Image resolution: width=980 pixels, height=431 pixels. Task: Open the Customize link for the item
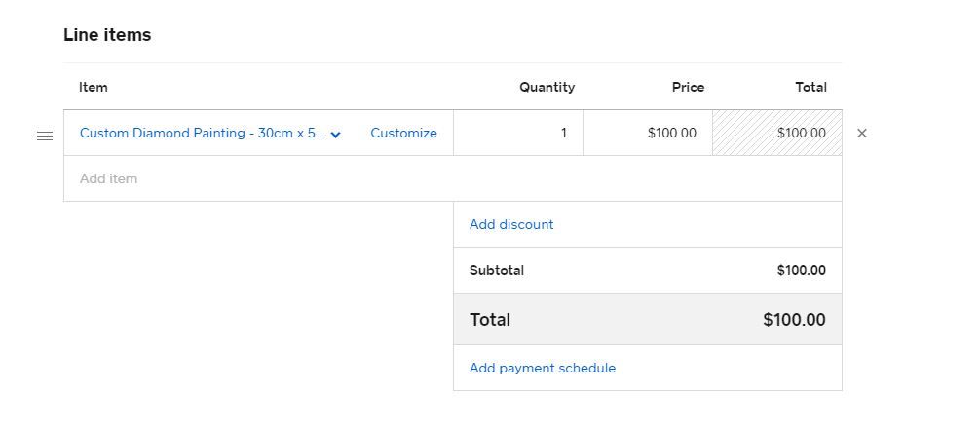pos(403,134)
